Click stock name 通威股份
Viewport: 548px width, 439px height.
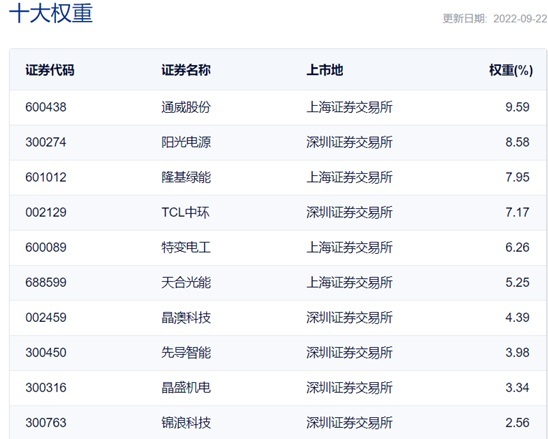pyautogui.click(x=186, y=107)
